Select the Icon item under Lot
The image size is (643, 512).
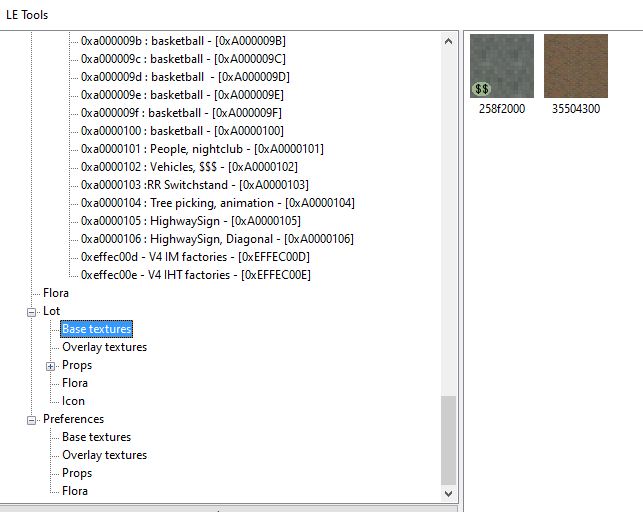73,401
